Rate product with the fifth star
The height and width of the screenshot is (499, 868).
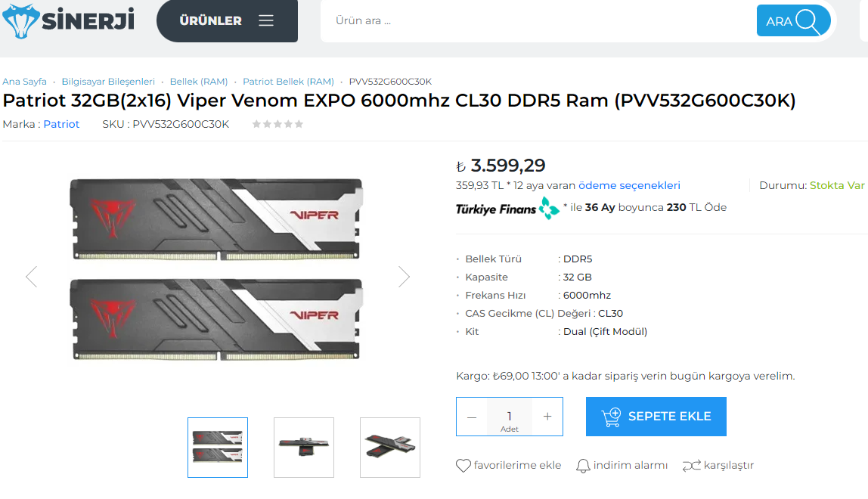[x=299, y=124]
